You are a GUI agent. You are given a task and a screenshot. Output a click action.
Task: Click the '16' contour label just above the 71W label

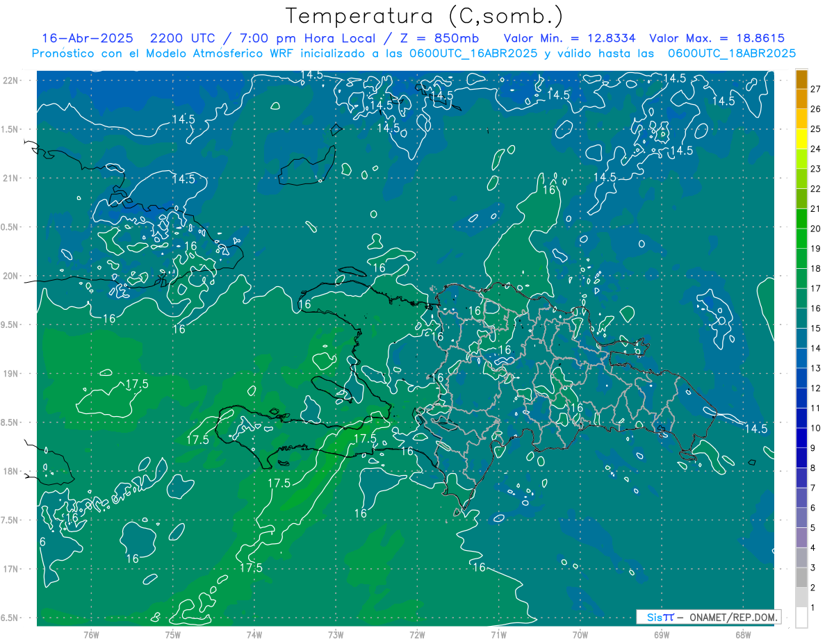tap(479, 568)
